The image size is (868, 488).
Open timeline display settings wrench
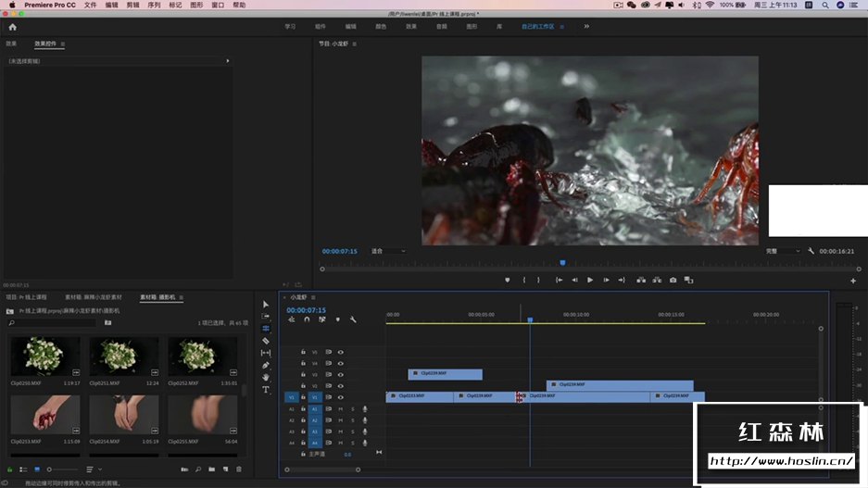click(353, 319)
